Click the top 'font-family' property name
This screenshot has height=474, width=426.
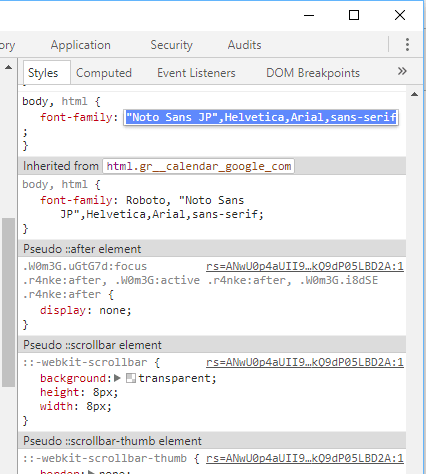point(76,117)
